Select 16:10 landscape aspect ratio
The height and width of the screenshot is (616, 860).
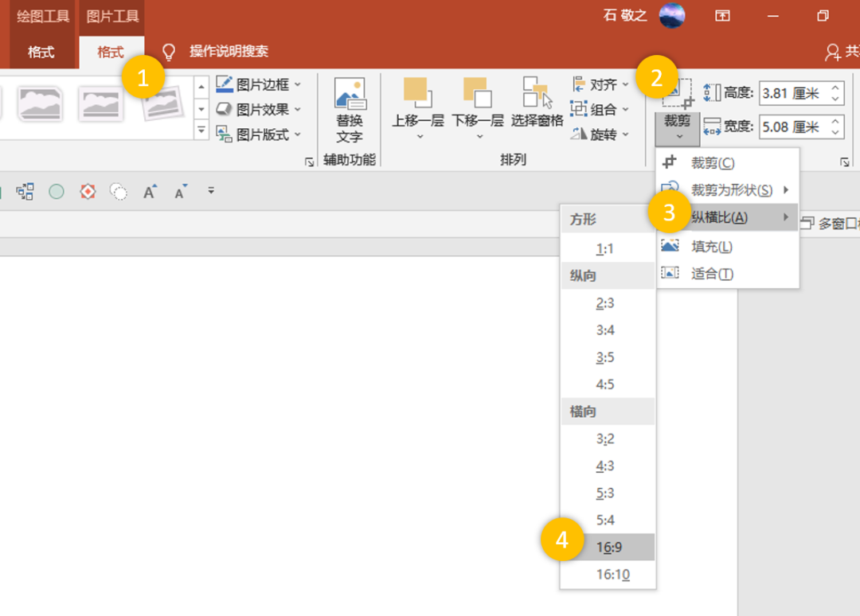pyautogui.click(x=608, y=575)
